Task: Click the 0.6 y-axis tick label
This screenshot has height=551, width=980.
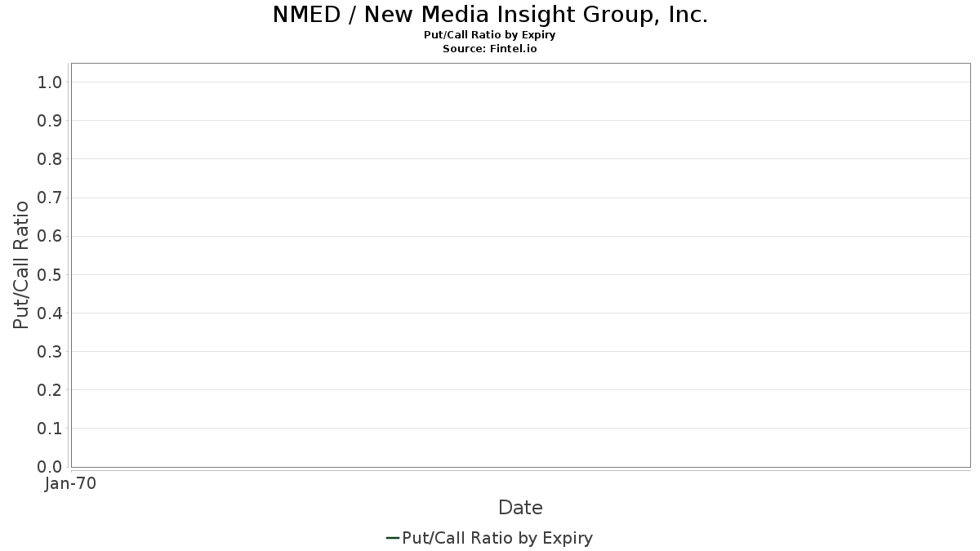Action: click(x=50, y=236)
